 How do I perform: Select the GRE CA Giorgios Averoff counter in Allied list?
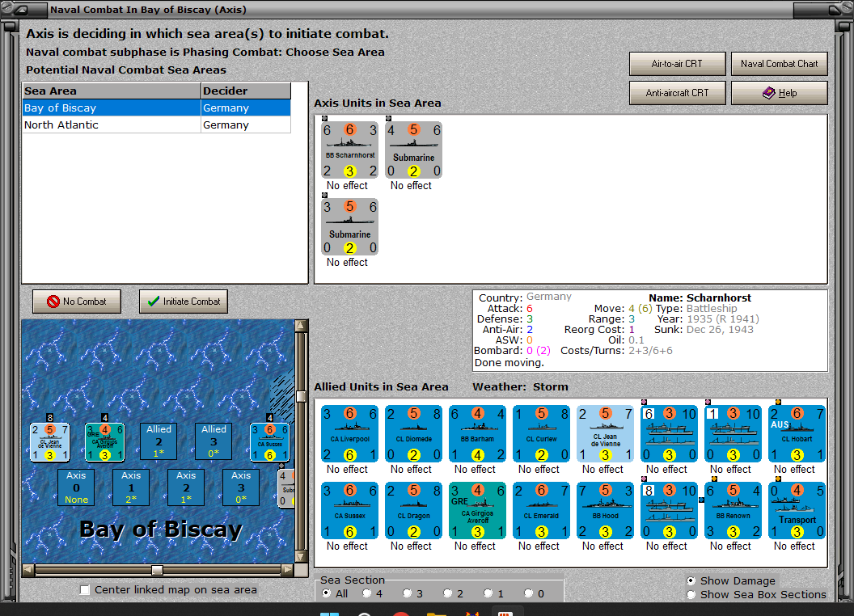[477, 511]
